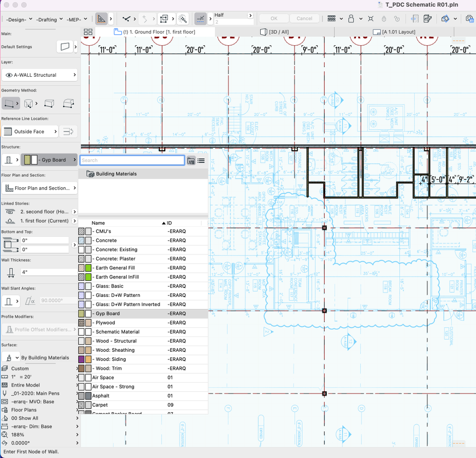Switch material popup to folder view
Image resolution: width=476 pixels, height=458 pixels.
[191, 161]
